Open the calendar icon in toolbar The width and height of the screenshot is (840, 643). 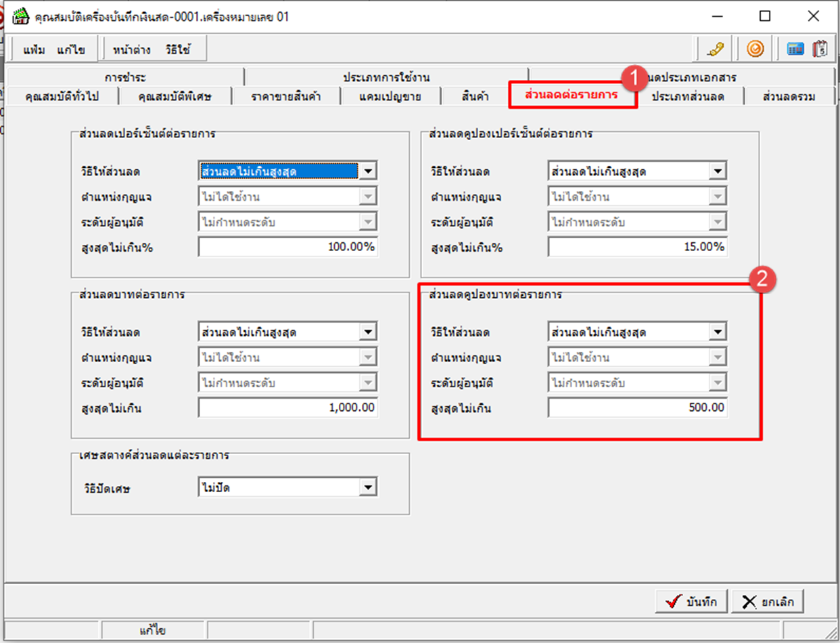[820, 49]
